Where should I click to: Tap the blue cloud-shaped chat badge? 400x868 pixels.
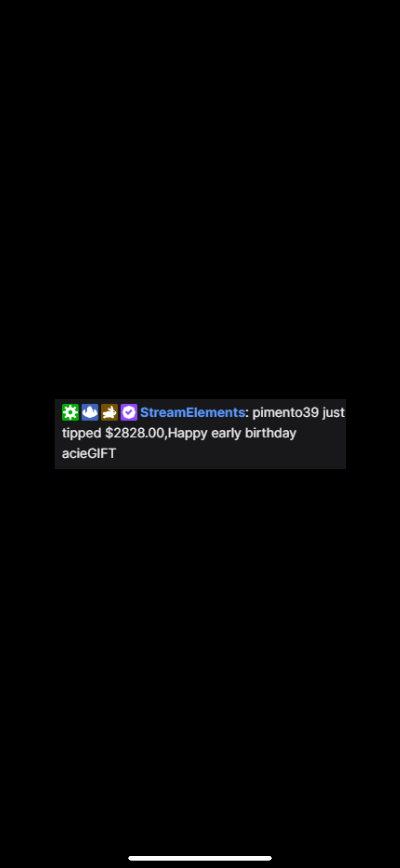90,412
